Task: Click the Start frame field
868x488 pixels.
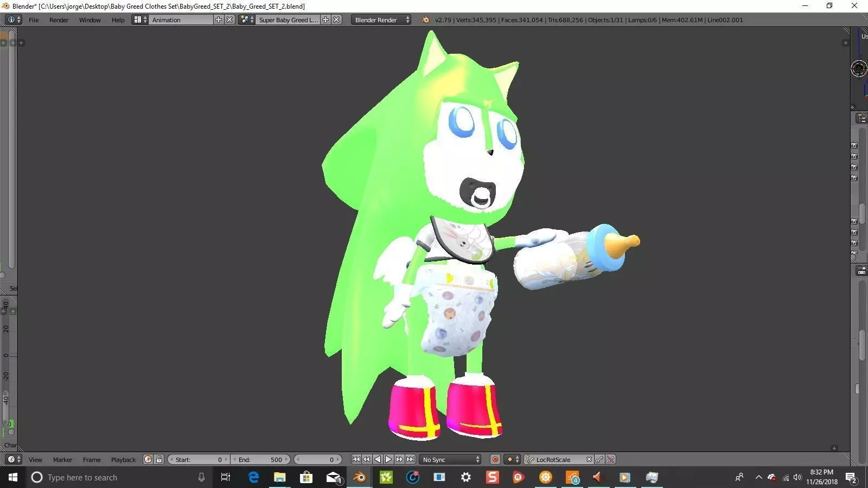Action: pos(199,459)
